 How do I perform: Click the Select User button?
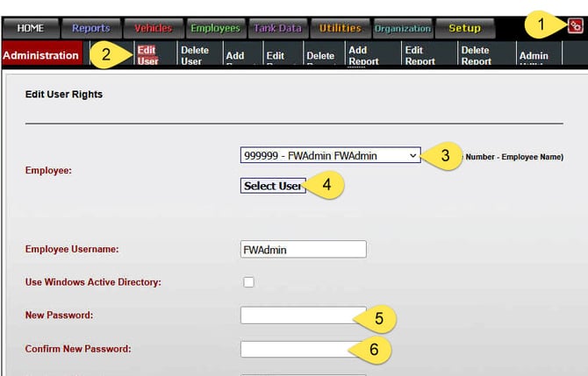(x=273, y=186)
